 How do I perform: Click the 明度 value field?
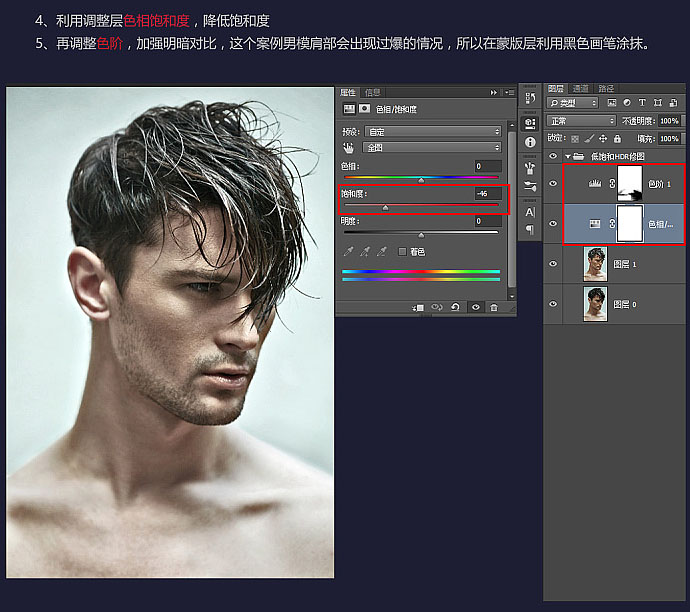(488, 221)
